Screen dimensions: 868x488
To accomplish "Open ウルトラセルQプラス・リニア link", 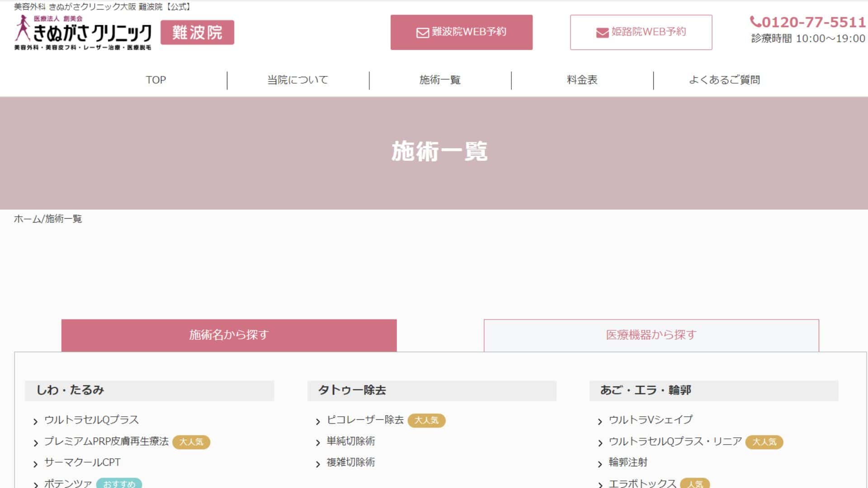I will coord(675,441).
